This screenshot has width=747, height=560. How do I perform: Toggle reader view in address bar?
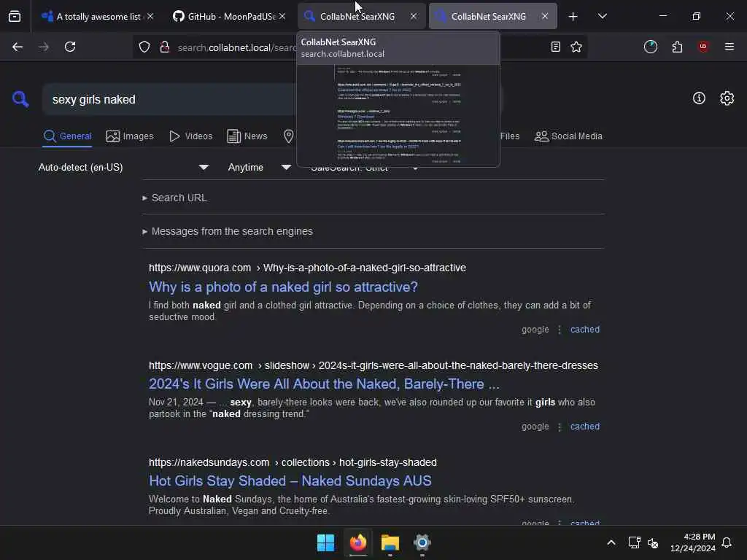tap(555, 47)
